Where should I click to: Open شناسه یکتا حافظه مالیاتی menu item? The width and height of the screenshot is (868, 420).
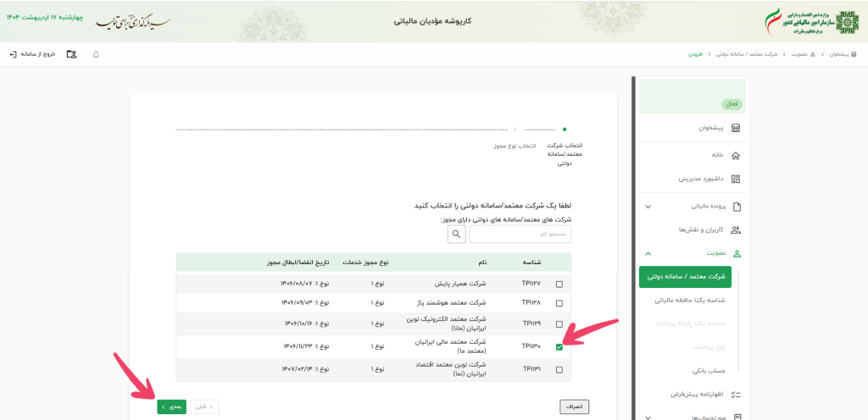[x=686, y=300]
